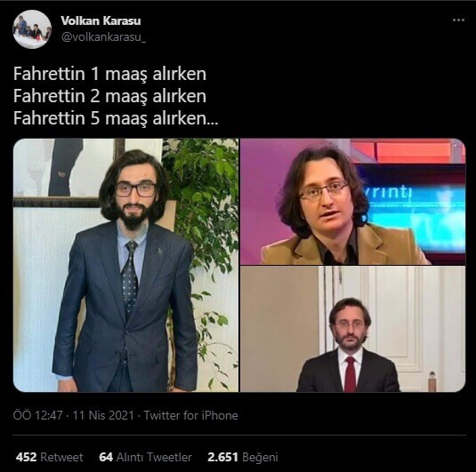Viewport: 476px width, 472px height.
Task: Click the ÖÖ 12:47 timestamp
Action: 37,415
